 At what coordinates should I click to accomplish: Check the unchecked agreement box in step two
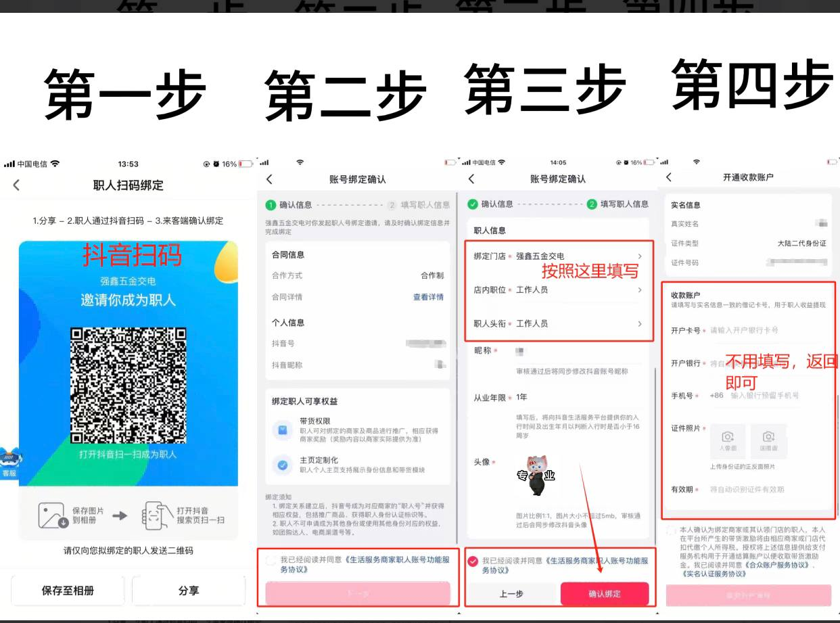click(x=271, y=561)
